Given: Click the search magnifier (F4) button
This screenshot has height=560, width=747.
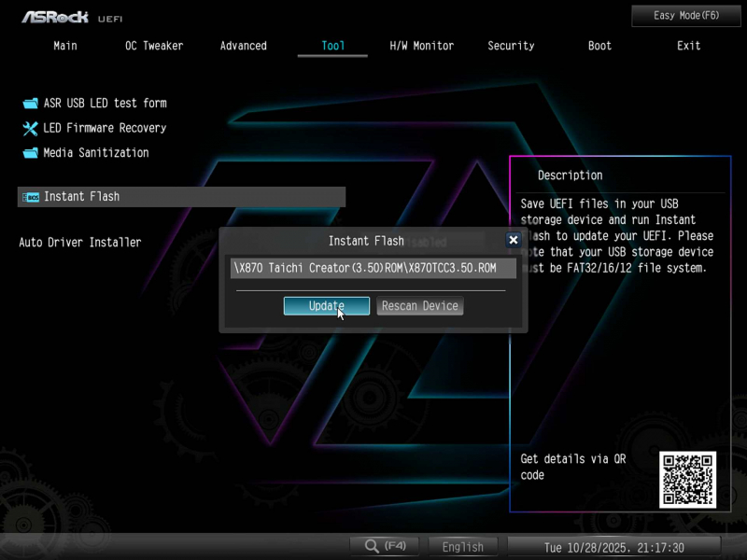Looking at the screenshot, I should tap(385, 546).
